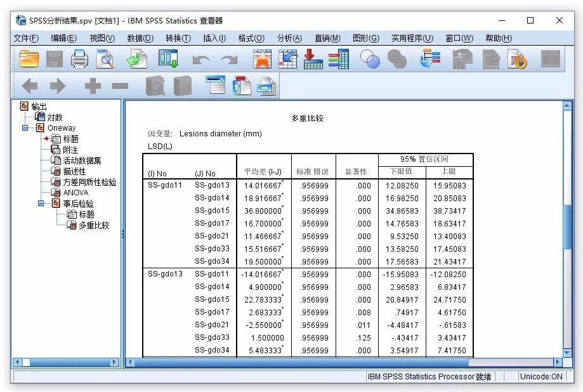Jump to 多重比较 outline item

click(x=94, y=225)
